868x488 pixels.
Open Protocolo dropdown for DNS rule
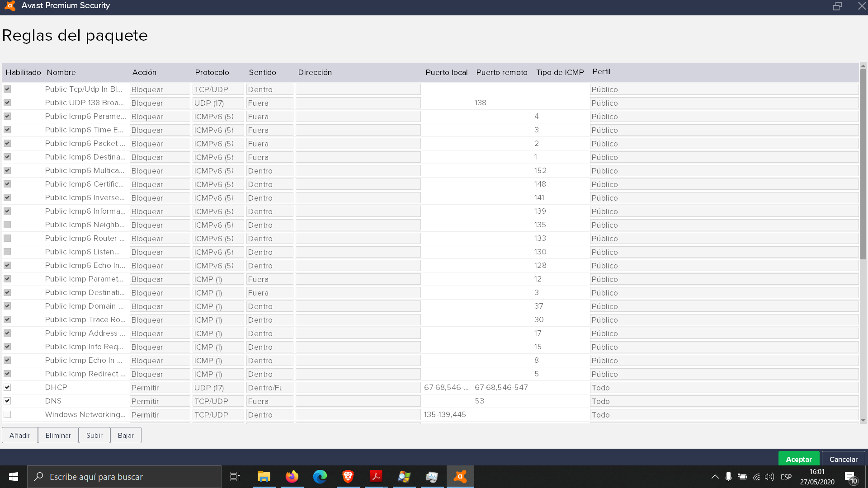pos(218,401)
